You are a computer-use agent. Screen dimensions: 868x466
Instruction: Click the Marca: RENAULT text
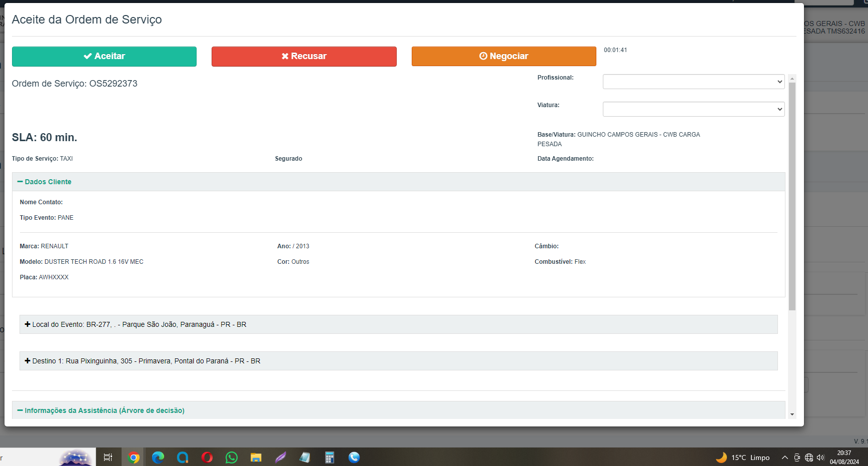(44, 246)
